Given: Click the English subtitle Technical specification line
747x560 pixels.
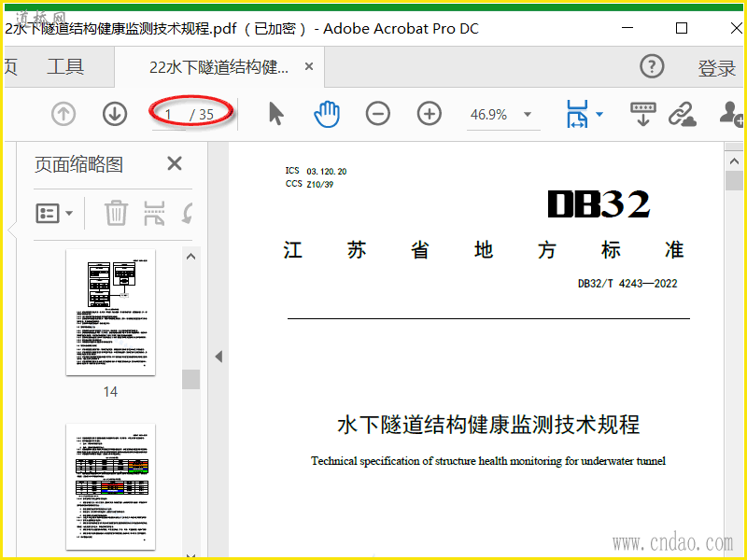Looking at the screenshot, I should [488, 461].
